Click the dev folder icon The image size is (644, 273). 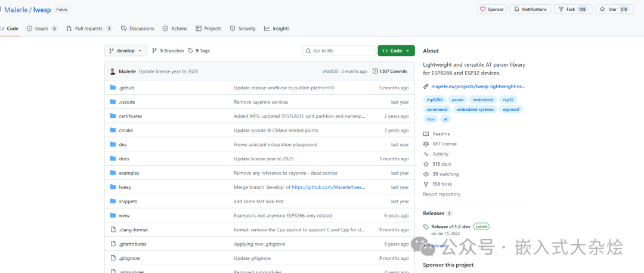coord(113,144)
